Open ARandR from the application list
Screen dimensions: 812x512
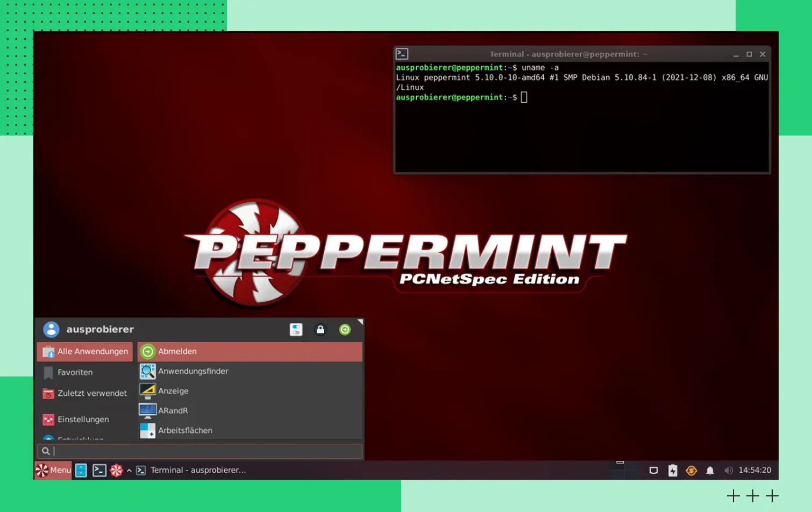(173, 410)
